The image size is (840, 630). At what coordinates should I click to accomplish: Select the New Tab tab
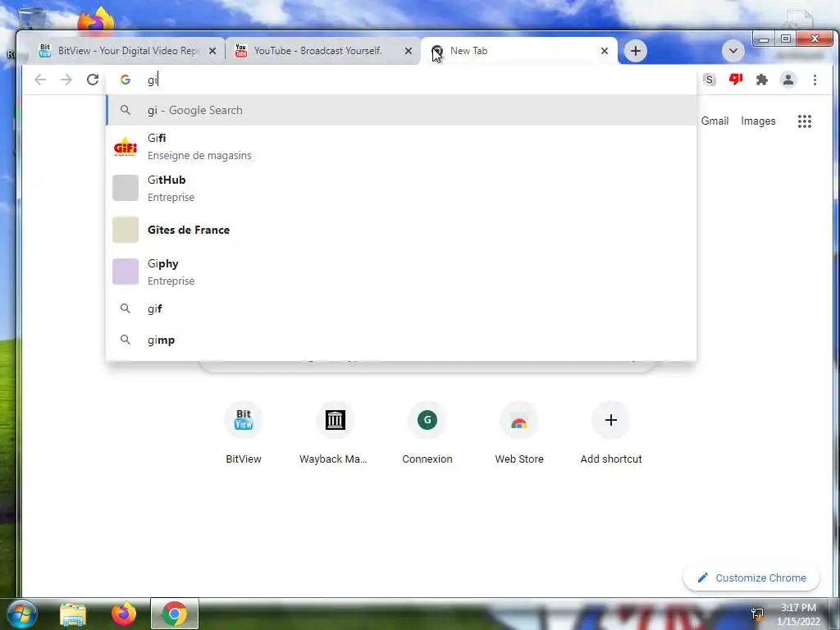point(519,51)
